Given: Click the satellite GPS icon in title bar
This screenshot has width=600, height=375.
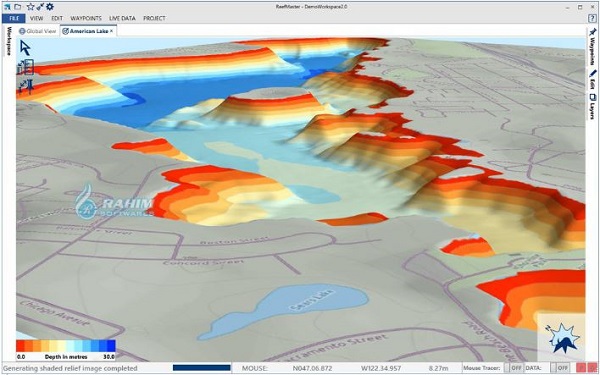Looking at the screenshot, I should coord(40,7).
